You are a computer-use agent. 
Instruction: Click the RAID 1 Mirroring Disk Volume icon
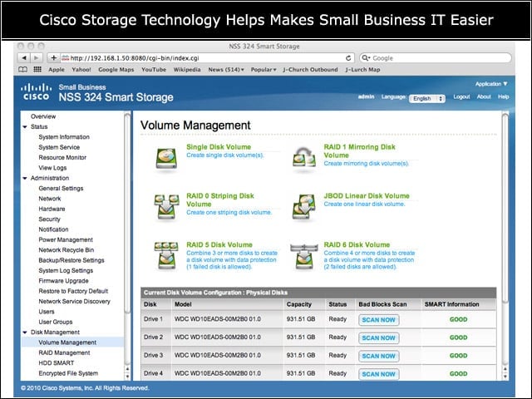(x=304, y=158)
